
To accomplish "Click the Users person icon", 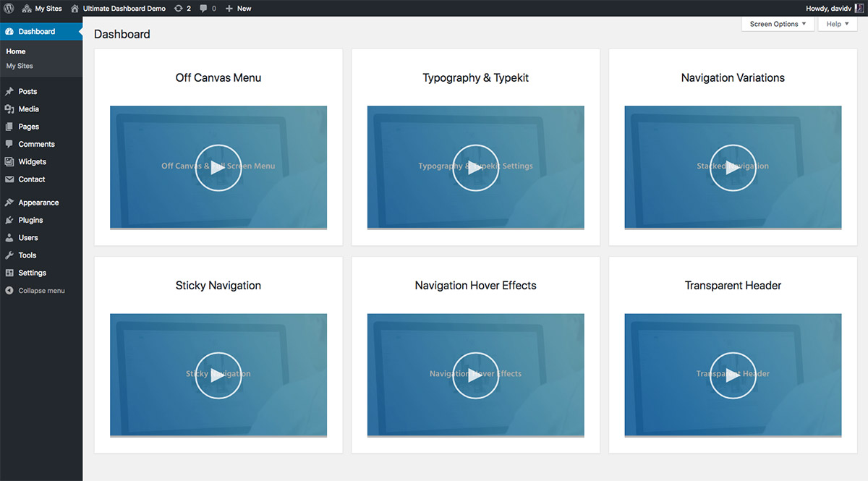I will (x=9, y=237).
